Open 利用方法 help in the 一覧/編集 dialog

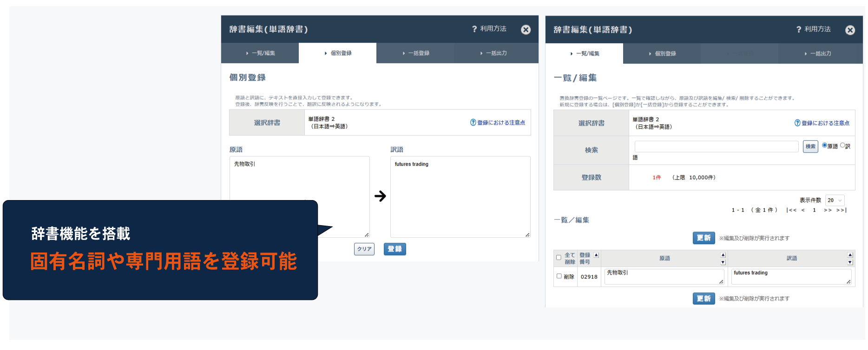813,29
